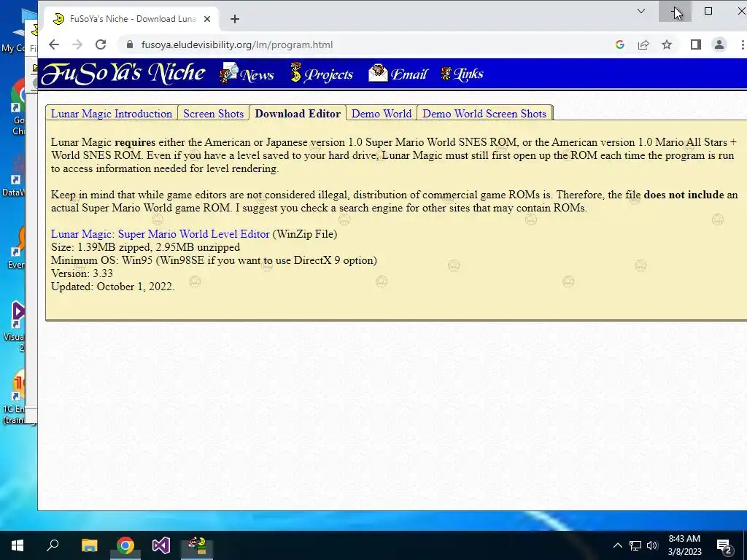This screenshot has width=747, height=560.
Task: Open Windows taskbar search
Action: click(53, 545)
